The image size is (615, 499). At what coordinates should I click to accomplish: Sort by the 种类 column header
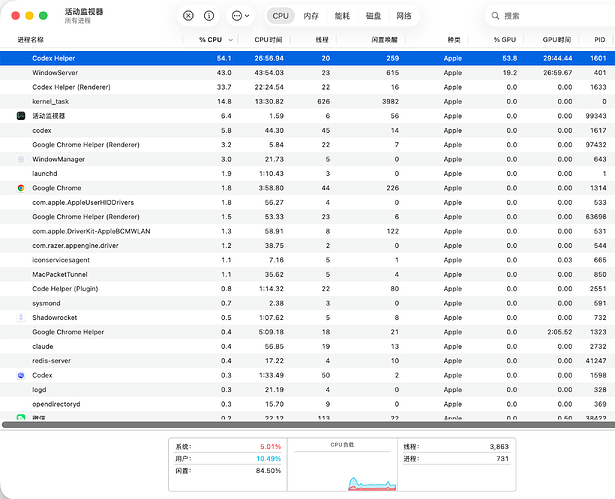click(x=454, y=40)
